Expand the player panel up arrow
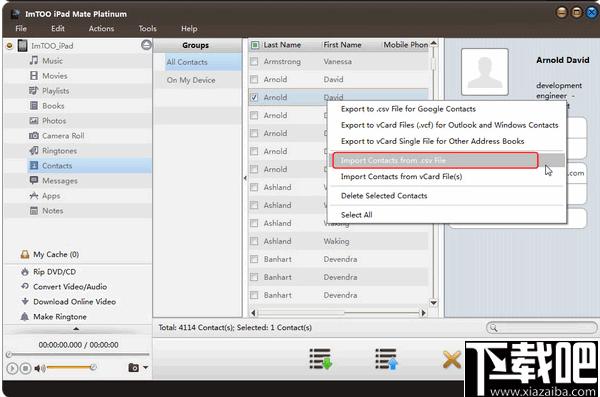 76,329
